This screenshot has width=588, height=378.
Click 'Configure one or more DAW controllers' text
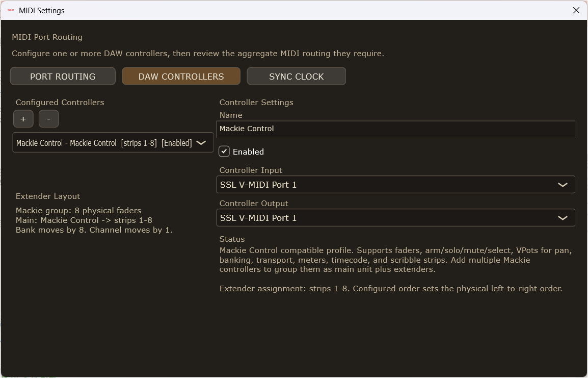[198, 53]
